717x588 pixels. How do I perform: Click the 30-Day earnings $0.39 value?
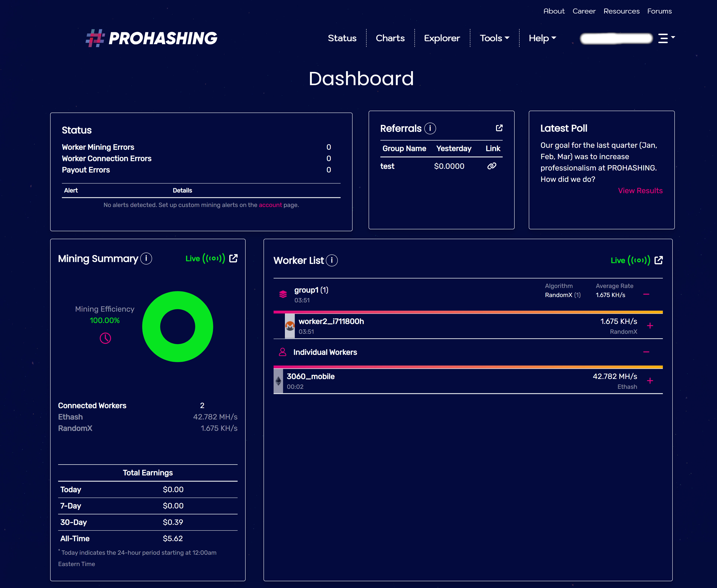point(172,522)
